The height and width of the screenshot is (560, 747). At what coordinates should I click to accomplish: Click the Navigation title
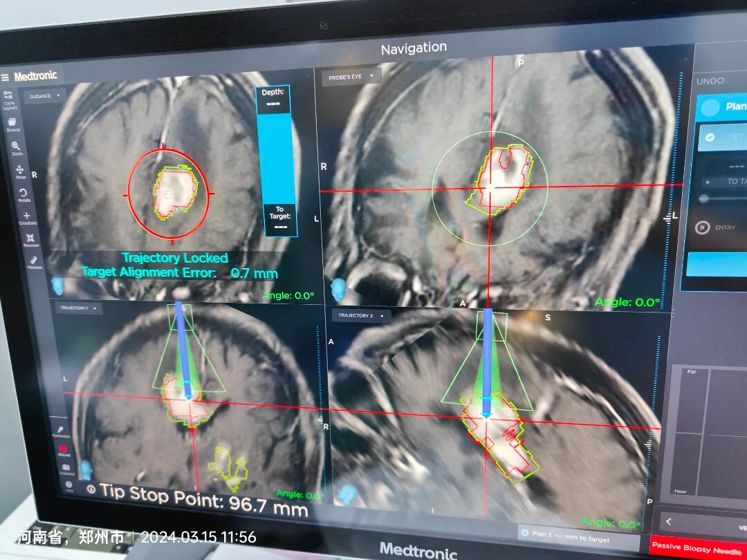(414, 48)
